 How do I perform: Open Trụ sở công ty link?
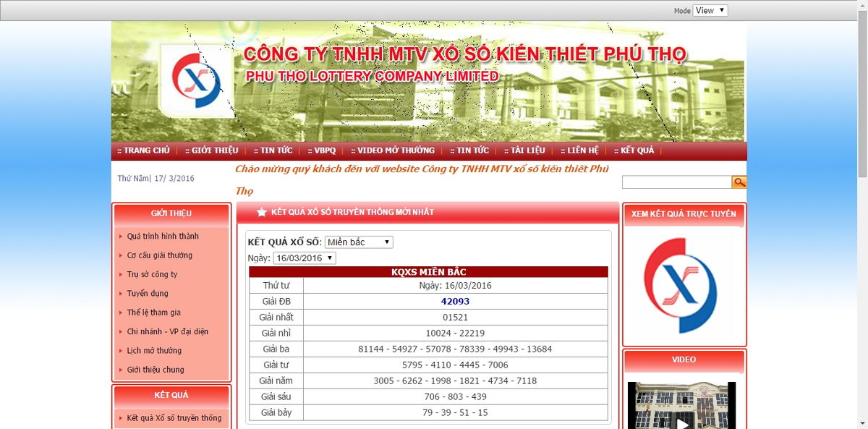[x=152, y=274]
